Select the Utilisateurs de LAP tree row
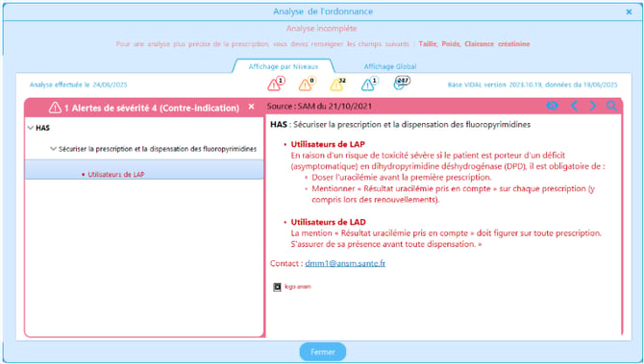Screen dimensions: 644x364 [x=144, y=170]
